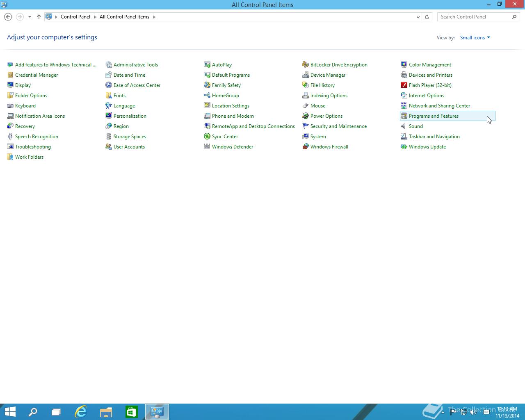525x420 pixels.
Task: Open Troubleshooting link
Action: click(33, 147)
